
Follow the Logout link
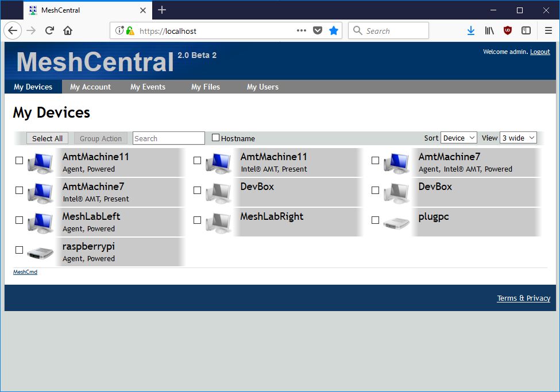[540, 52]
